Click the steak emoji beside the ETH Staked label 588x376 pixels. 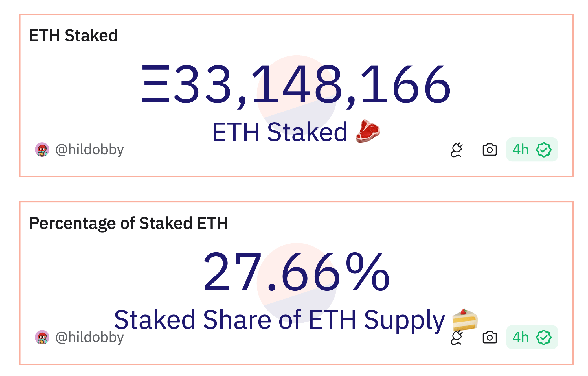tap(368, 131)
